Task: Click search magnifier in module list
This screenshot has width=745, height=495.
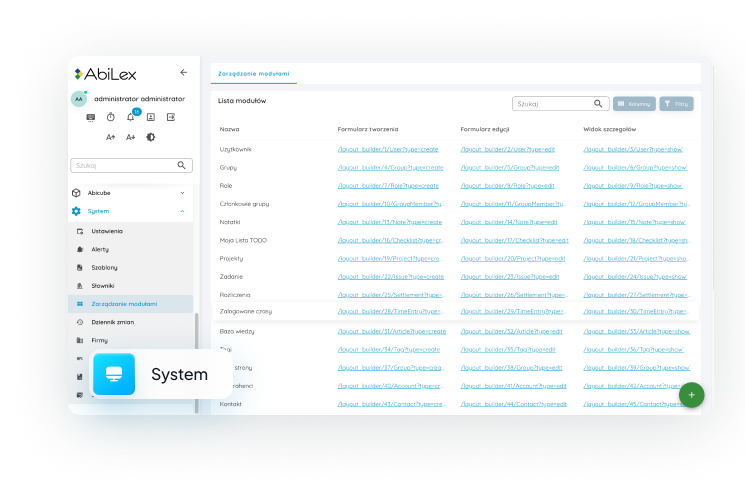Action: point(598,103)
